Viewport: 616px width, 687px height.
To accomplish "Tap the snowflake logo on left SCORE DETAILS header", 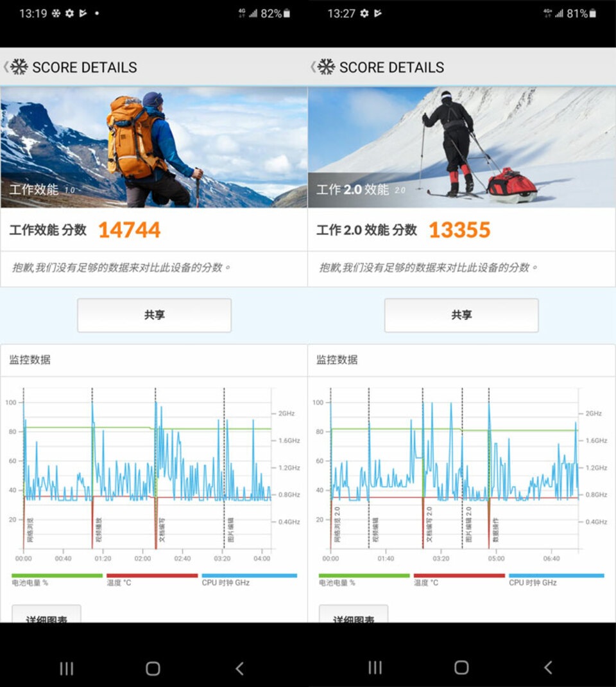I will pyautogui.click(x=19, y=67).
